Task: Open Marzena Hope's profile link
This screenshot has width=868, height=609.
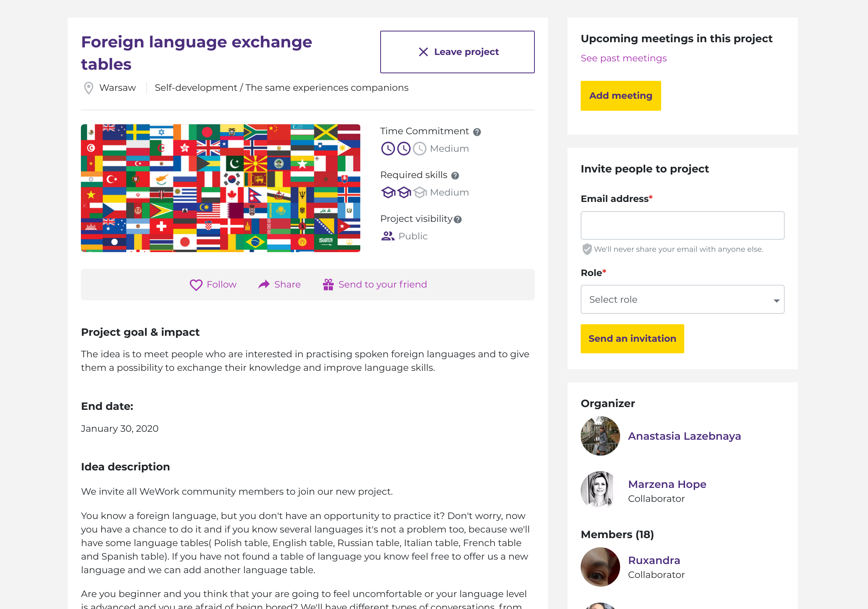Action: click(667, 484)
